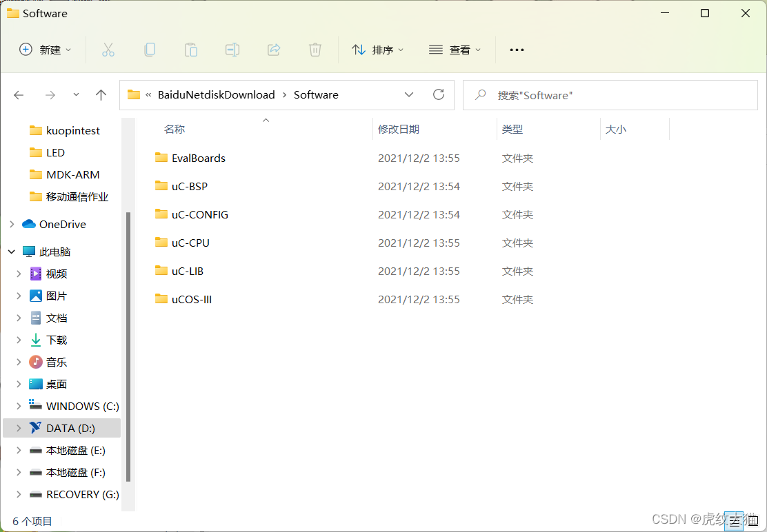
Task: Click the 下载 download arrow icon
Action: [x=36, y=340]
